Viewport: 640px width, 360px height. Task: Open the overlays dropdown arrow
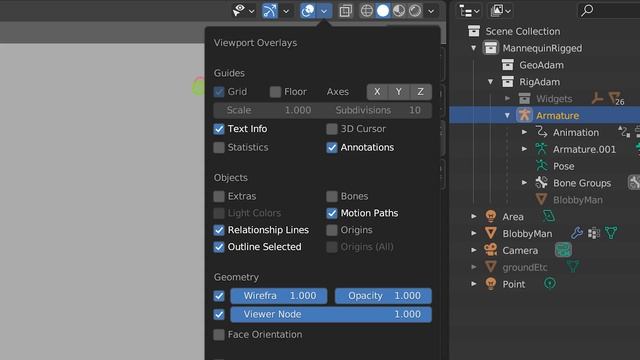pos(324,11)
